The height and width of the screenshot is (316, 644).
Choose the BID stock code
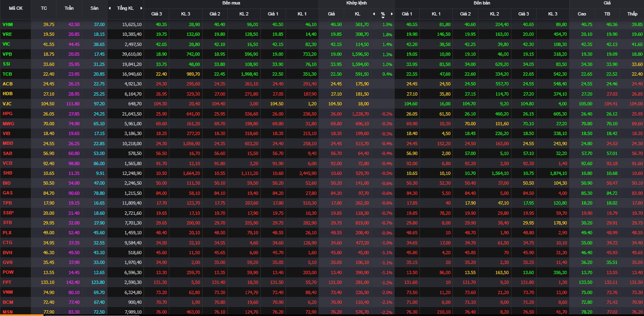point(7,183)
